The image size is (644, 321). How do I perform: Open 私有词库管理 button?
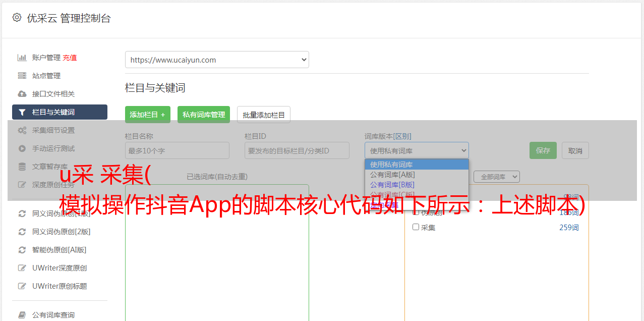click(x=204, y=115)
